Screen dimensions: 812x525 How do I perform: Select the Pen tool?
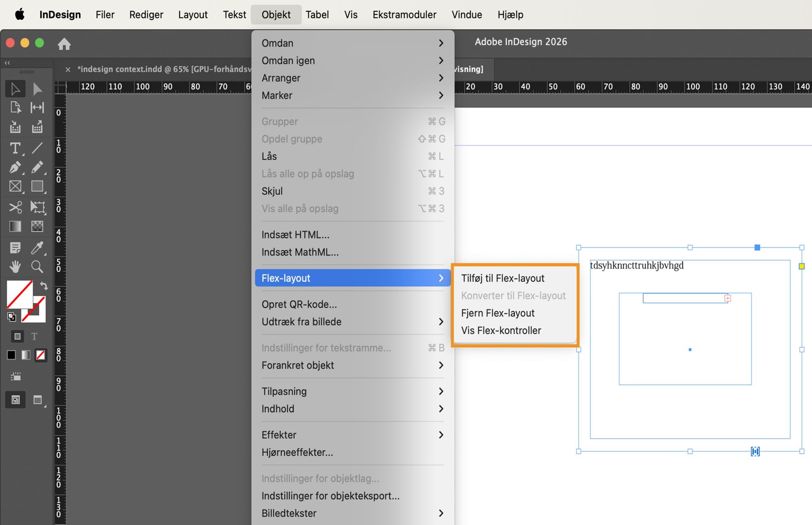click(15, 167)
